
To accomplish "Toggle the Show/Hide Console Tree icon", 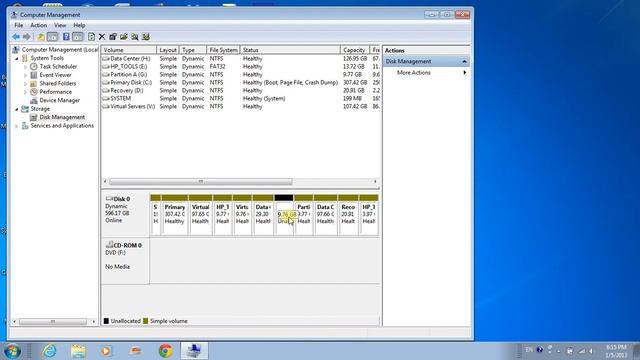I will point(53,37).
